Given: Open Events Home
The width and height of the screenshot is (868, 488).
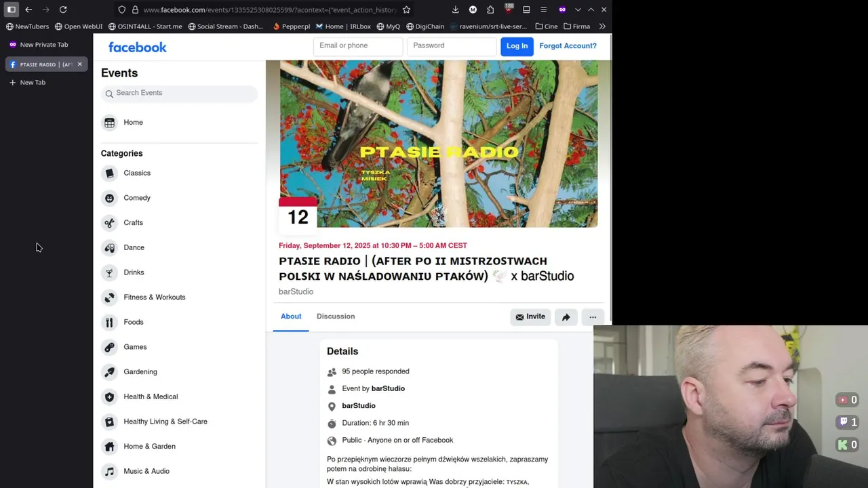Looking at the screenshot, I should (x=179, y=122).
